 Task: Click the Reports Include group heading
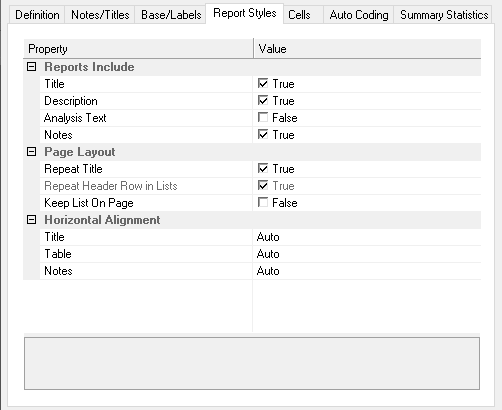click(x=89, y=67)
